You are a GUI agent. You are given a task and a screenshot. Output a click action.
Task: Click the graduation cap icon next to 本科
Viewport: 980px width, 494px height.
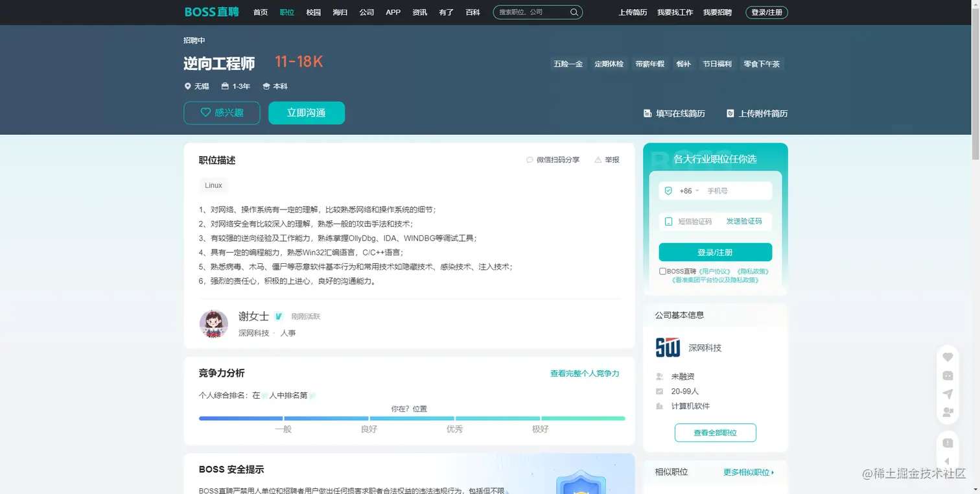(266, 86)
